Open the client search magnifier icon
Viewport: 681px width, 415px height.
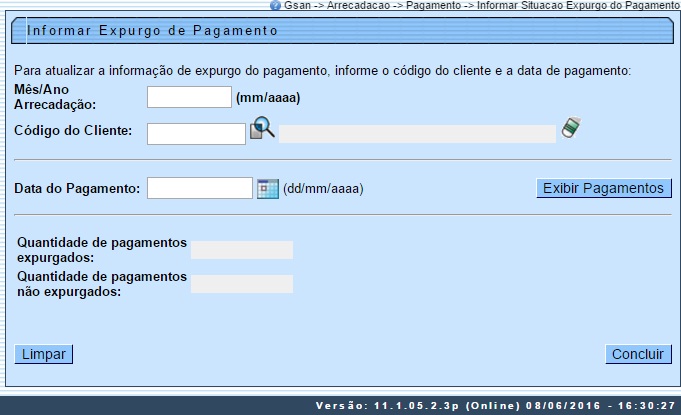(x=262, y=128)
